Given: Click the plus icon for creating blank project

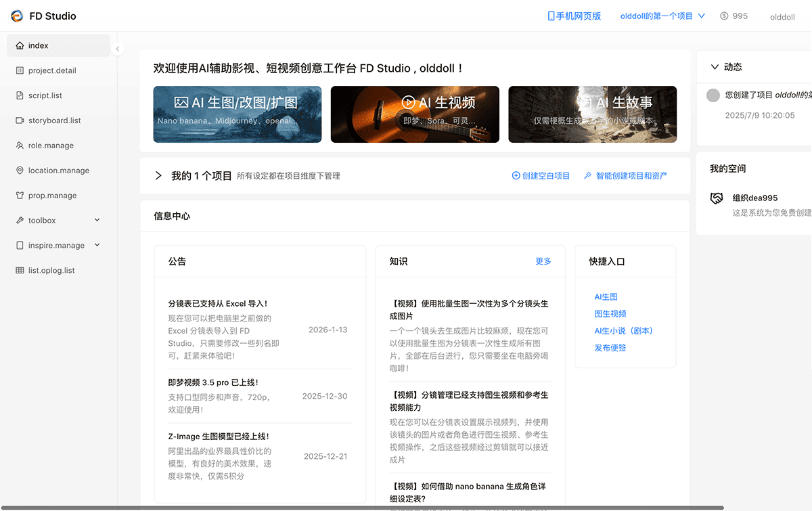Looking at the screenshot, I should (516, 176).
